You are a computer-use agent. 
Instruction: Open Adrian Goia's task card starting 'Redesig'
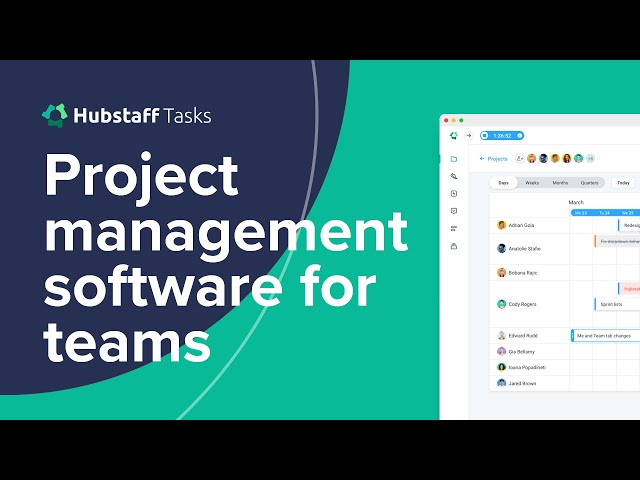[x=629, y=225]
